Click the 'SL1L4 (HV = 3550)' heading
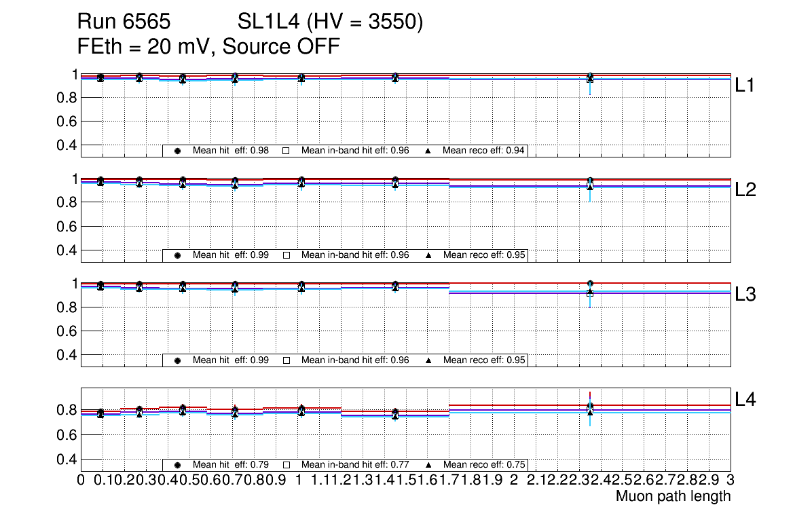The height and width of the screenshot is (524, 812). click(x=331, y=23)
